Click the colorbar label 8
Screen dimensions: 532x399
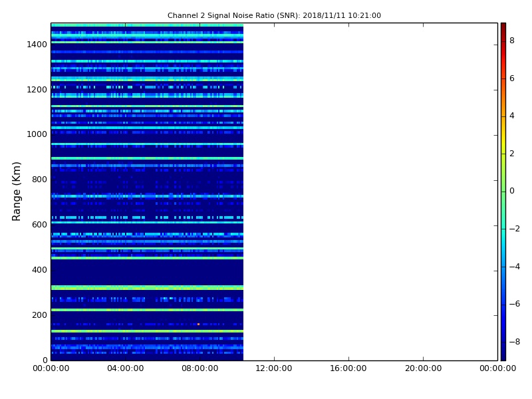click(512, 41)
